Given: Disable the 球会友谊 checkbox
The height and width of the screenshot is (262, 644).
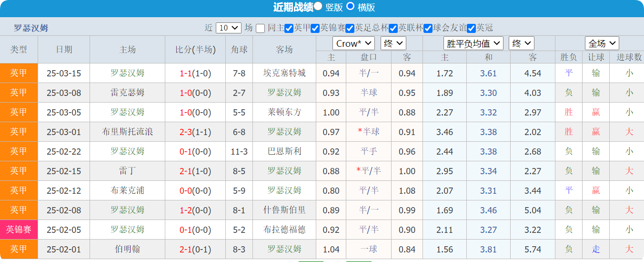Looking at the screenshot, I should pos(428,28).
